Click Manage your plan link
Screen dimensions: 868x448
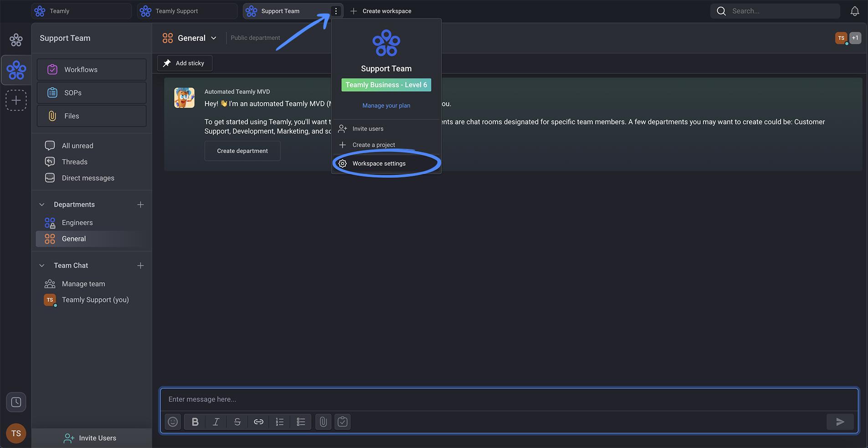pyautogui.click(x=386, y=105)
